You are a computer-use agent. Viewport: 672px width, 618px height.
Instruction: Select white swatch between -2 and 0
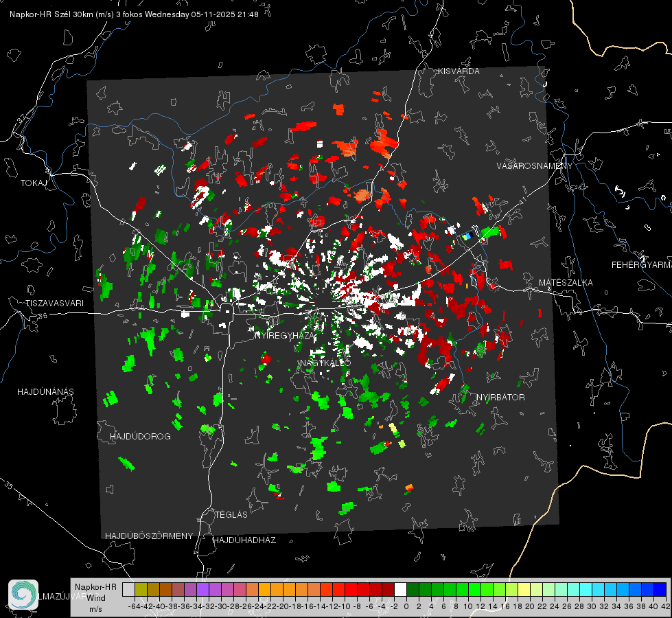click(400, 589)
